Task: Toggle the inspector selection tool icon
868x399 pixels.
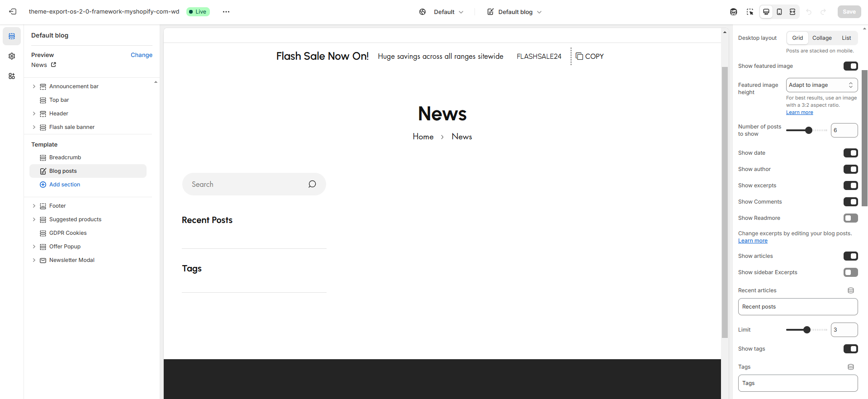Action: [x=750, y=12]
